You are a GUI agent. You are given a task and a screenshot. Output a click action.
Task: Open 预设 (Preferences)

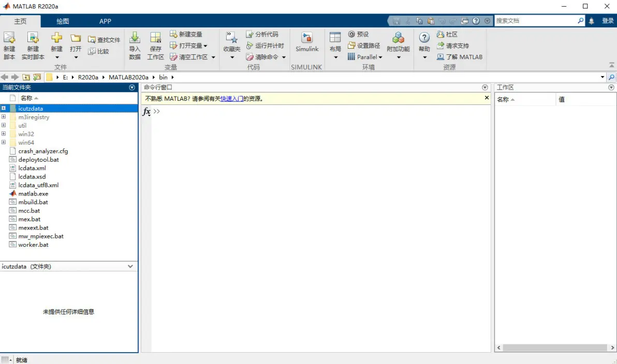[x=359, y=34]
